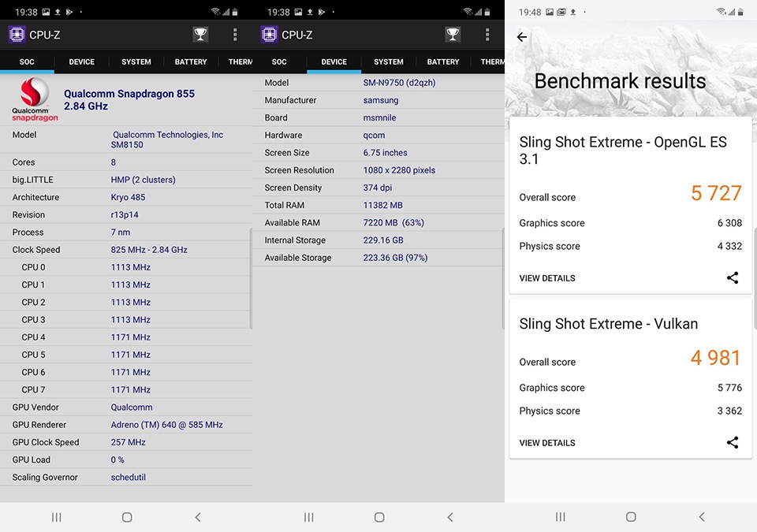Click the Internal Storage value "229.16 GB"
This screenshot has width=757, height=532.
click(383, 240)
